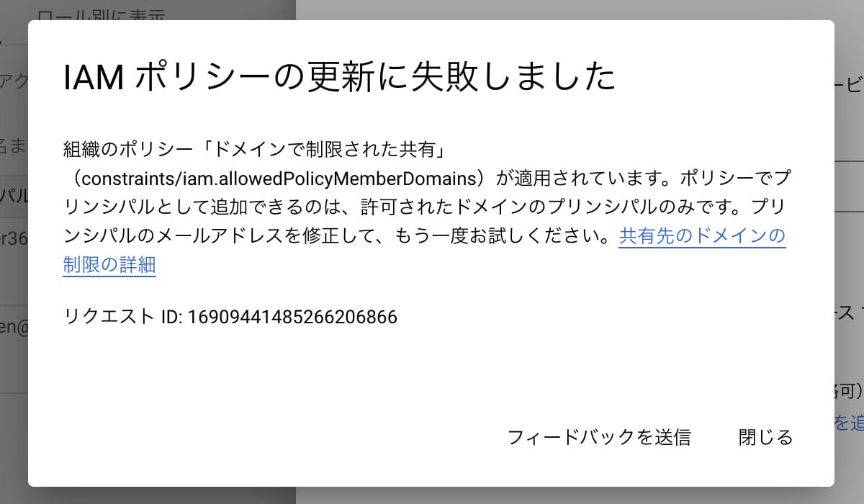Click the partially visible 可) text at right edge
The height and width of the screenshot is (504, 864).
[849, 391]
